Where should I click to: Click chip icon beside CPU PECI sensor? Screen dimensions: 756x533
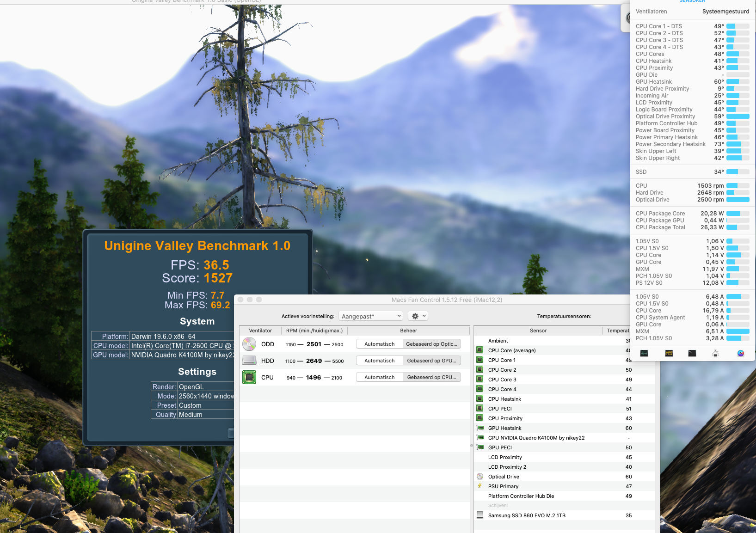click(x=480, y=409)
